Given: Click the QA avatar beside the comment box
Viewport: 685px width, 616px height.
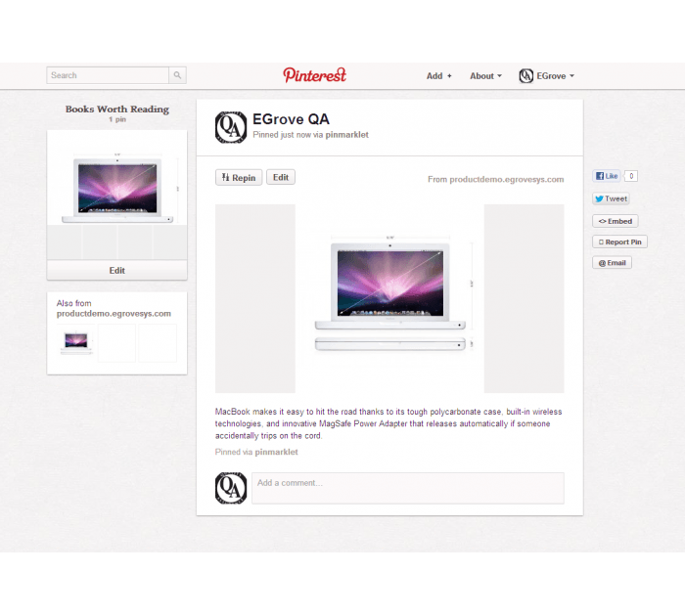Looking at the screenshot, I should click(231, 488).
